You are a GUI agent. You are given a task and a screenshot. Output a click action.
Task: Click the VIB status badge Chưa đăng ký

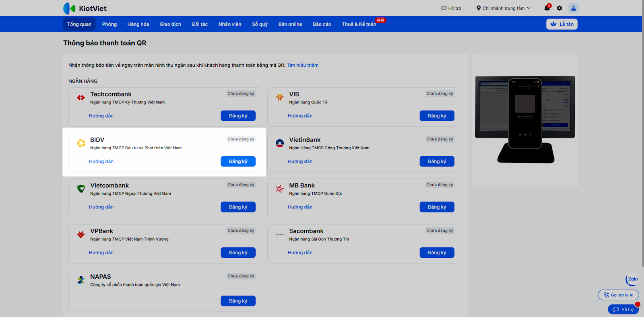click(x=440, y=94)
